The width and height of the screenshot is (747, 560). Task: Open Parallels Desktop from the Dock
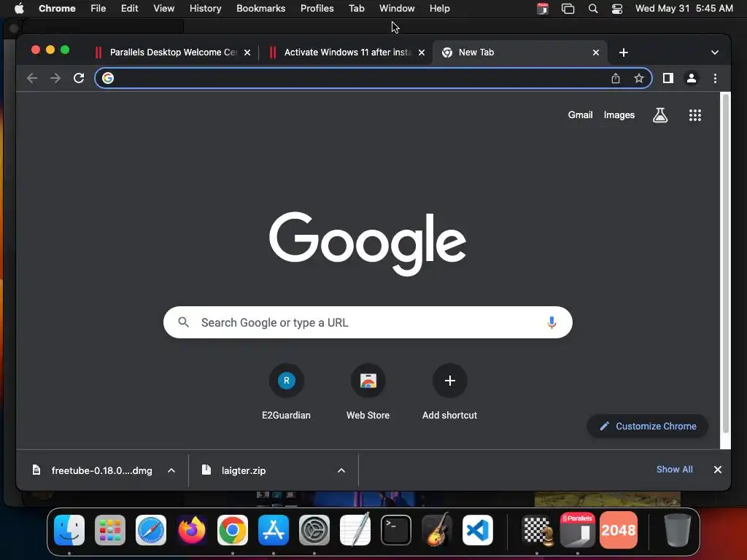pos(578,530)
